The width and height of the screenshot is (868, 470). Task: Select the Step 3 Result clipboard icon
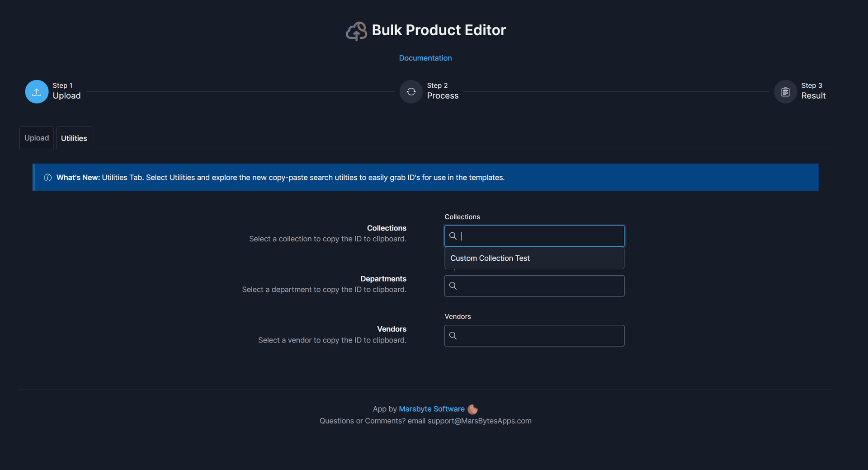click(785, 91)
